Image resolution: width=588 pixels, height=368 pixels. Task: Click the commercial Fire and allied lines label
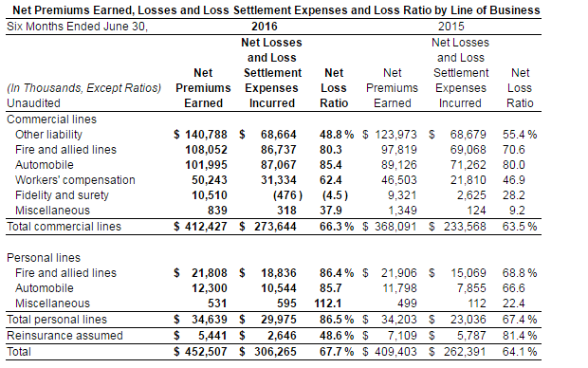66,150
